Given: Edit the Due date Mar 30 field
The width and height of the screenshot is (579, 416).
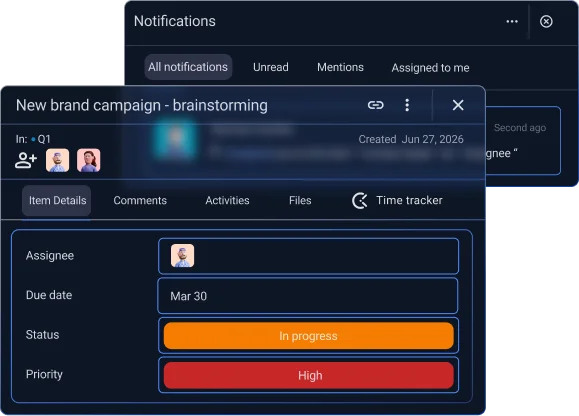Looking at the screenshot, I should coord(308,296).
